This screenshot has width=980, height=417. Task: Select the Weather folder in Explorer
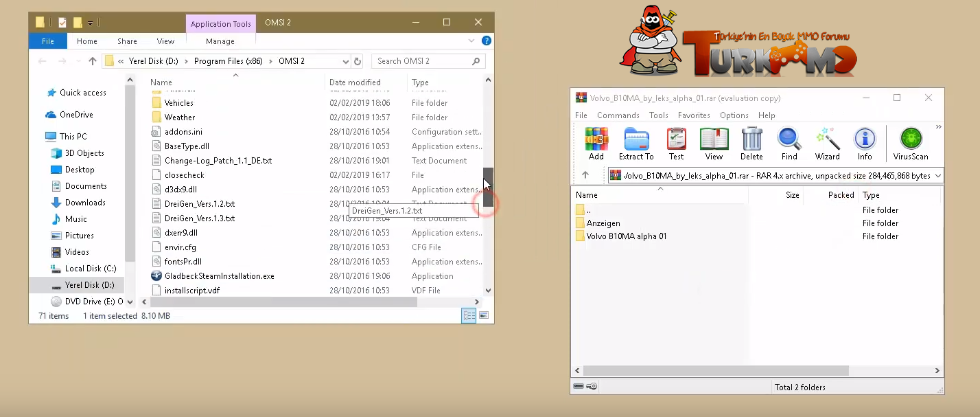tap(179, 117)
